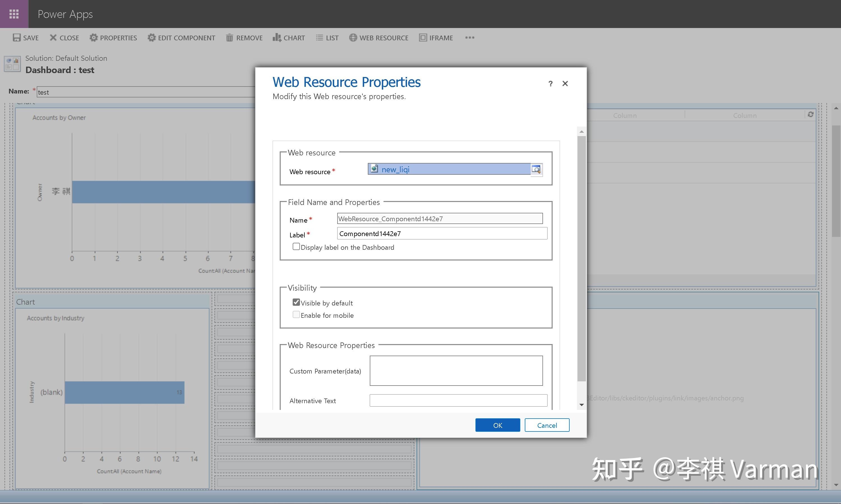Click the Properties gear icon
The height and width of the screenshot is (504, 841).
(x=93, y=38)
